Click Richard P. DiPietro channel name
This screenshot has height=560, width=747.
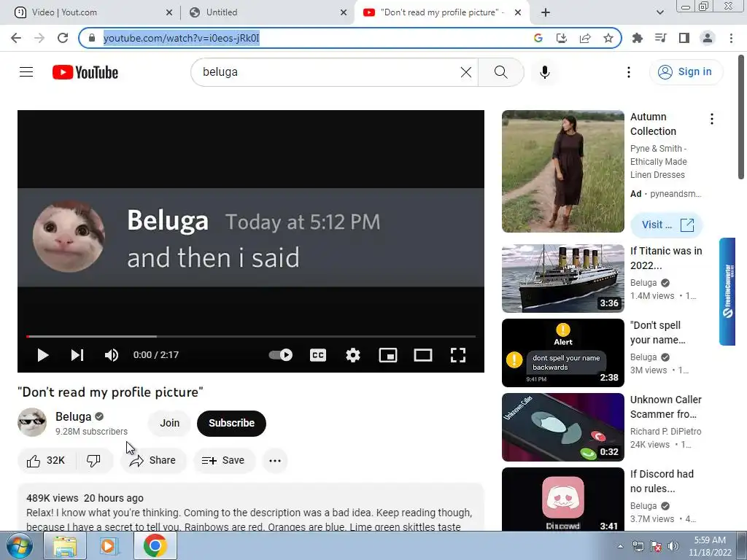(665, 432)
